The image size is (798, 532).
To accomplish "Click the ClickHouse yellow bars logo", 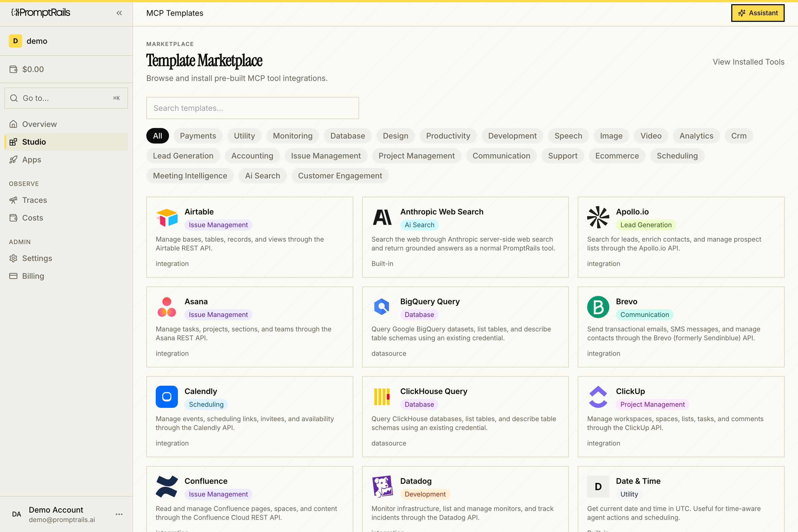I will [x=382, y=397].
